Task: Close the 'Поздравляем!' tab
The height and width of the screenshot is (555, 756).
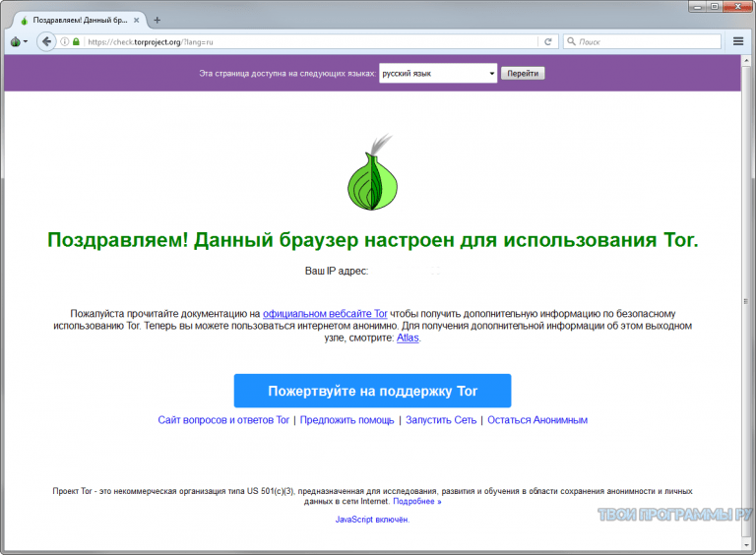Action: (x=137, y=21)
